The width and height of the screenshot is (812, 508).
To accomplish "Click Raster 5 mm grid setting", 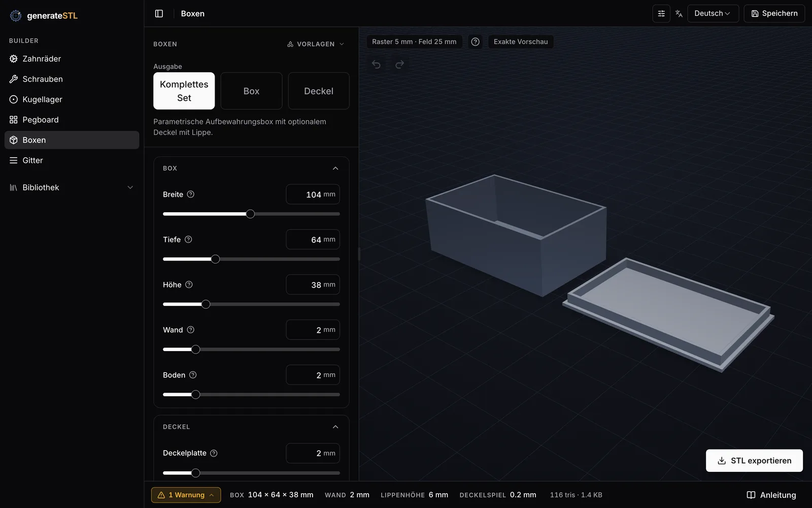I will (414, 42).
